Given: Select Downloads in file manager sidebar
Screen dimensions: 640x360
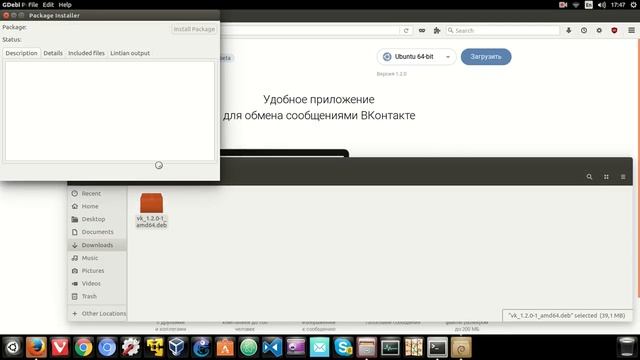Looking at the screenshot, I should [97, 245].
